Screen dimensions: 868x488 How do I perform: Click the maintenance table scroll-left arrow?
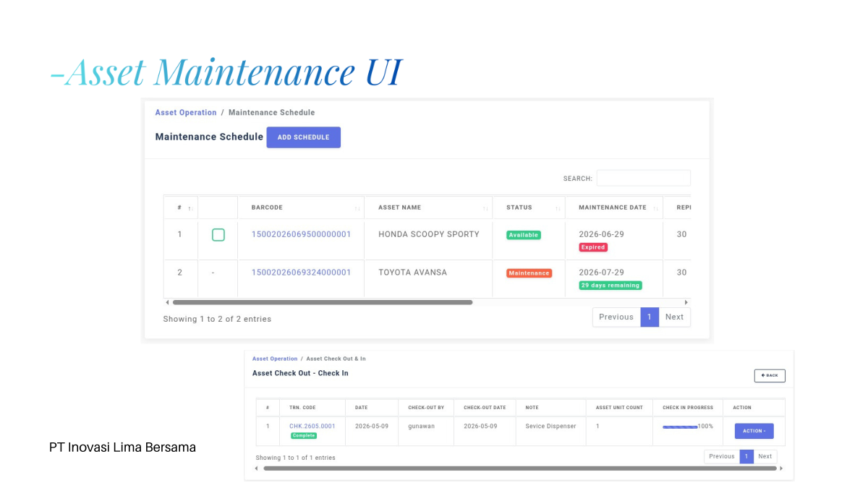167,302
